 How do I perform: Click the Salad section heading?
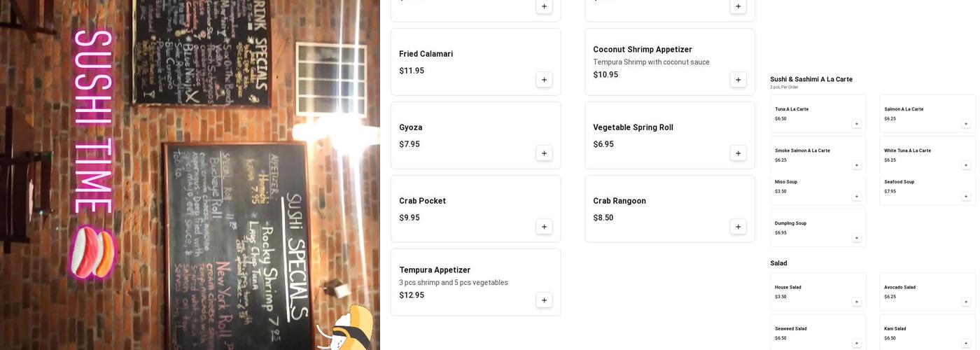pyautogui.click(x=778, y=263)
